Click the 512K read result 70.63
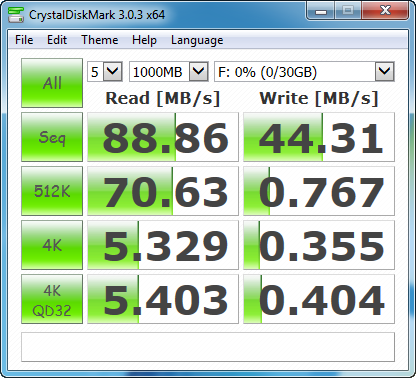This screenshot has width=416, height=378. pos(163,191)
